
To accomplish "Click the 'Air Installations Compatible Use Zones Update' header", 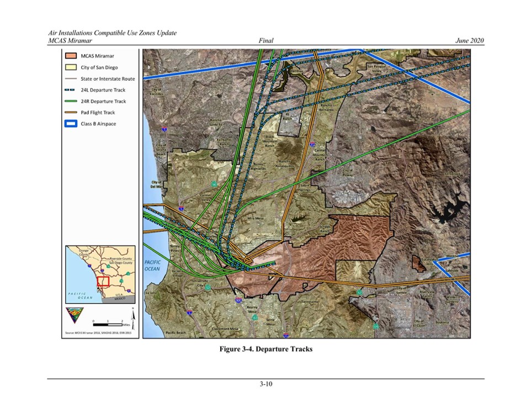I will tap(112, 33).
